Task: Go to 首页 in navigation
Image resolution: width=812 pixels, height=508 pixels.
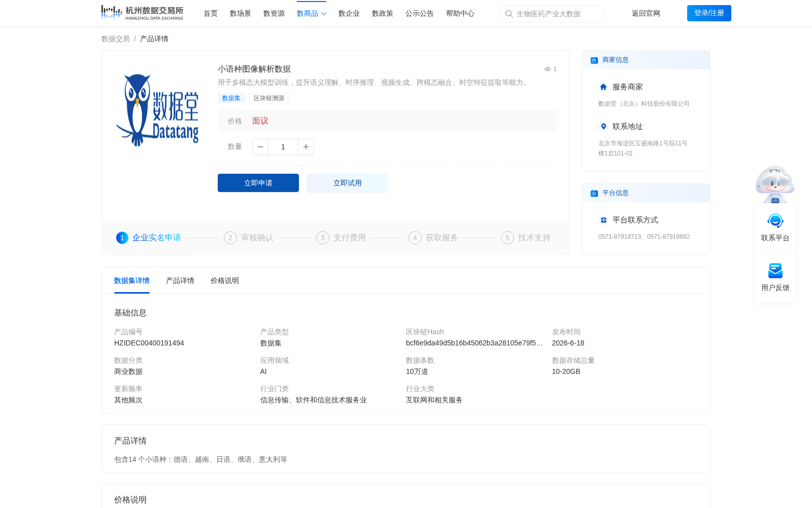Action: [211, 14]
